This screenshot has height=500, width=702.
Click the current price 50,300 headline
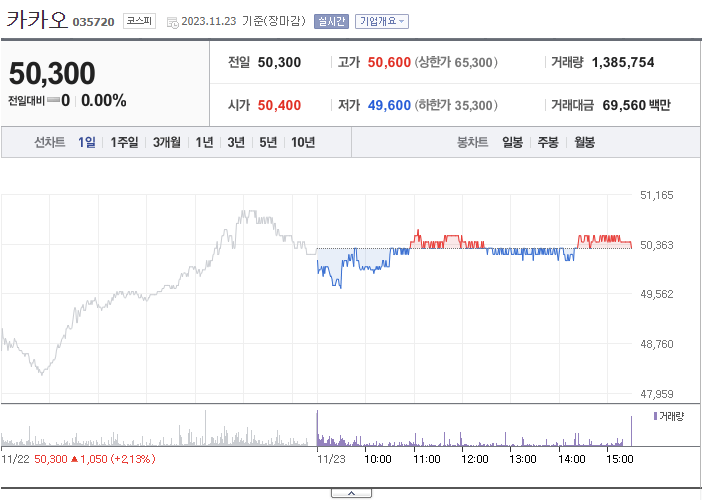point(52,73)
